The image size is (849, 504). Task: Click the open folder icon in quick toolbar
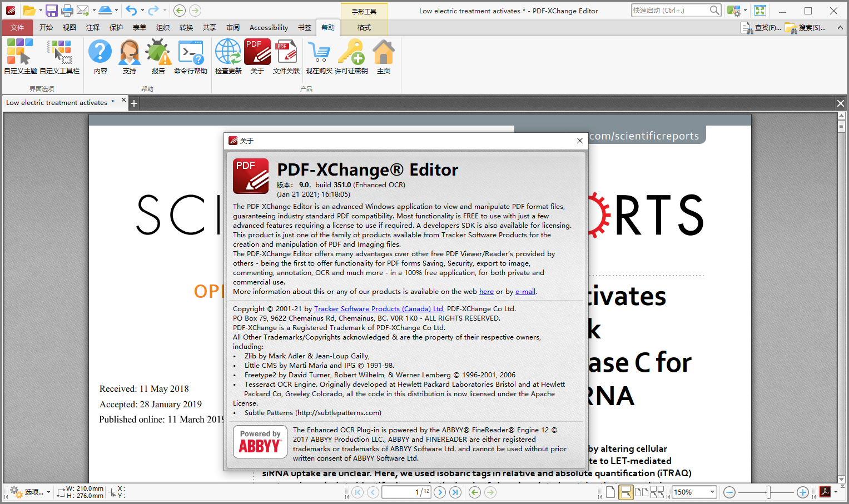[29, 10]
